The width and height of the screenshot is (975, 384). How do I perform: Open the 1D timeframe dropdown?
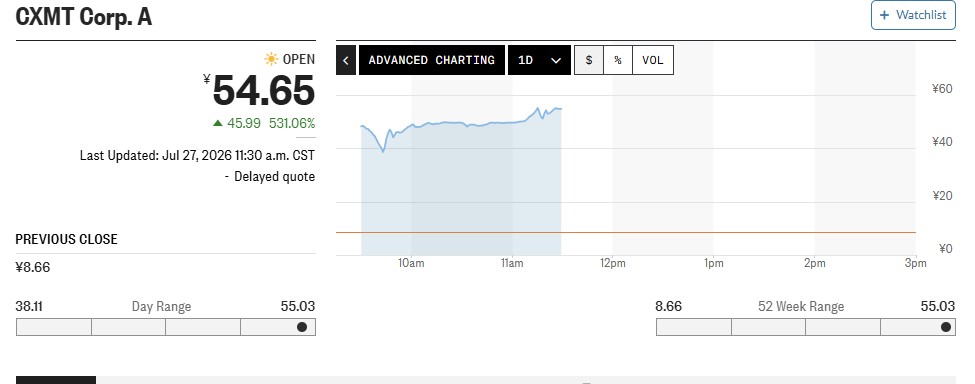click(539, 60)
